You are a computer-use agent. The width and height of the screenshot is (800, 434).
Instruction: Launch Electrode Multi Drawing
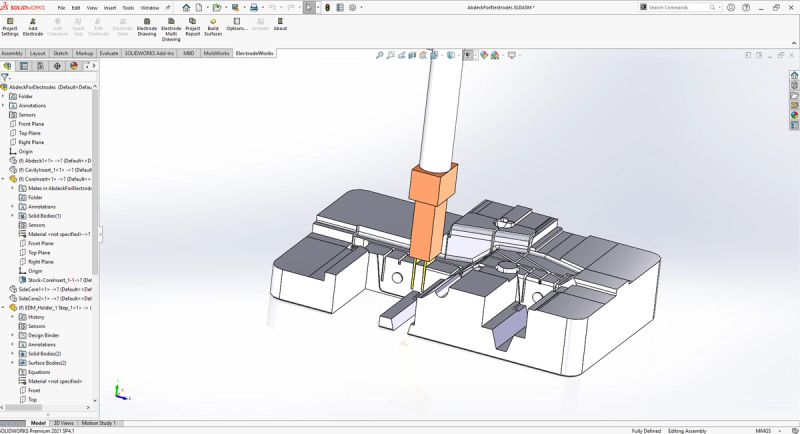pos(171,30)
